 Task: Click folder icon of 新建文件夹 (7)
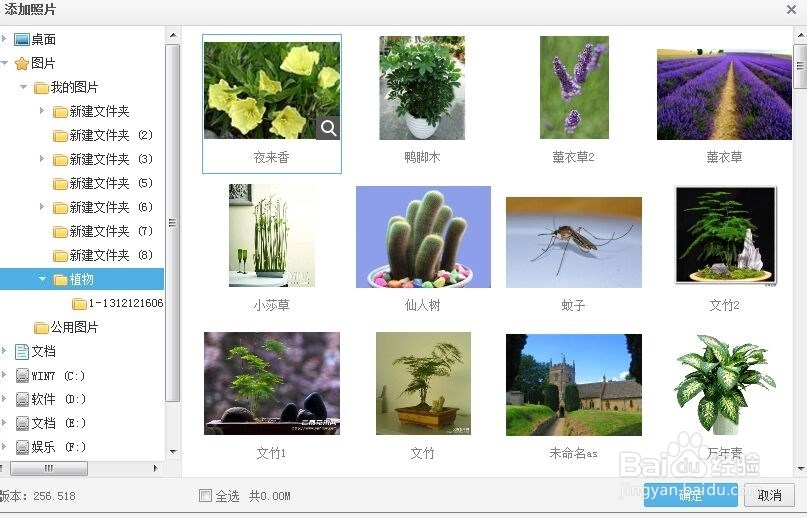pyautogui.click(x=60, y=231)
